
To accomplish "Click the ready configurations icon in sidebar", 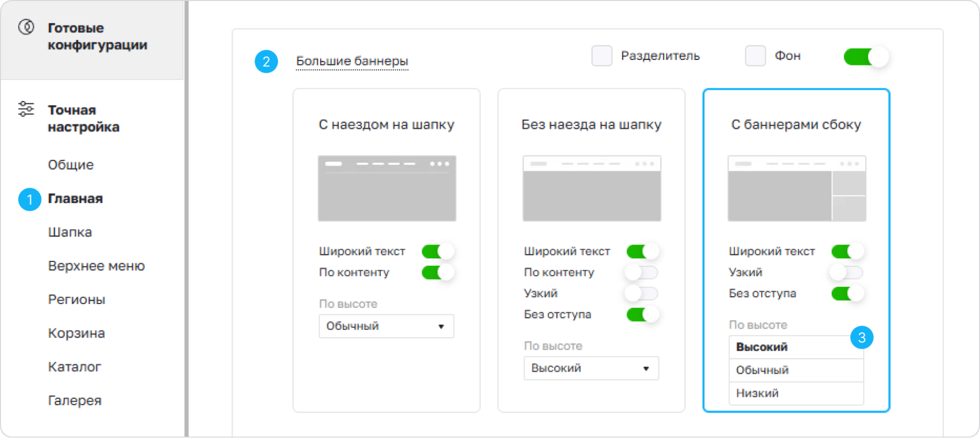I will (26, 27).
